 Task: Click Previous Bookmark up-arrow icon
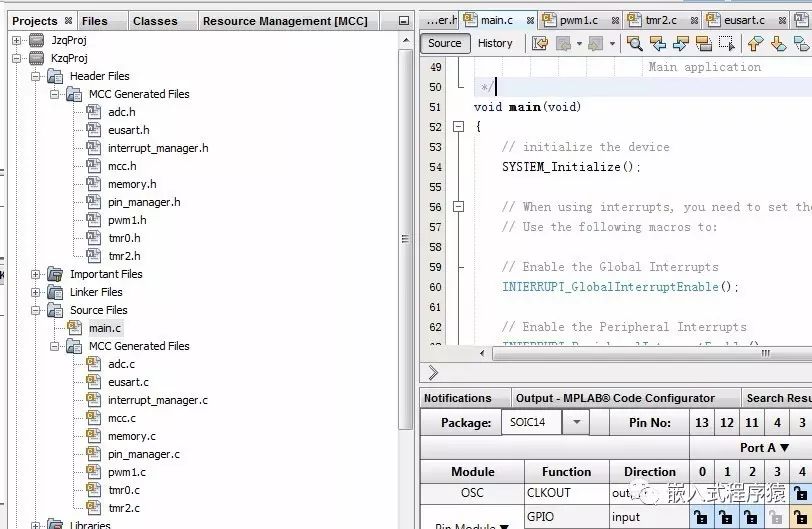click(756, 43)
